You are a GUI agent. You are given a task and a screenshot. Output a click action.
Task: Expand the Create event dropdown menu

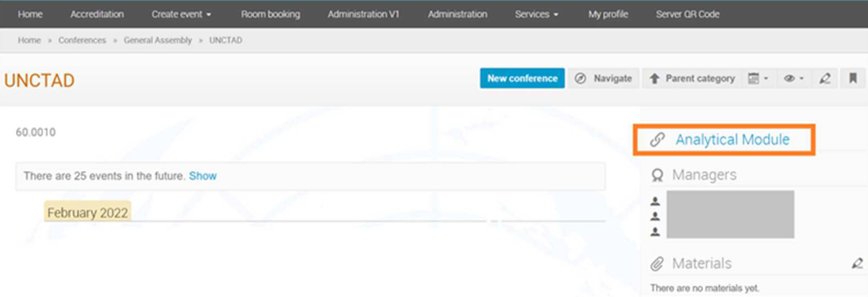pos(181,14)
